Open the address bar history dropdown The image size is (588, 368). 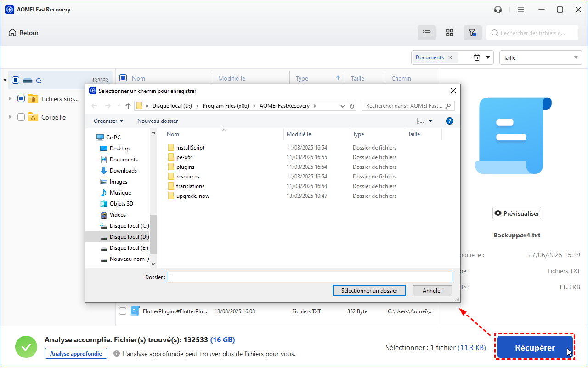click(343, 106)
